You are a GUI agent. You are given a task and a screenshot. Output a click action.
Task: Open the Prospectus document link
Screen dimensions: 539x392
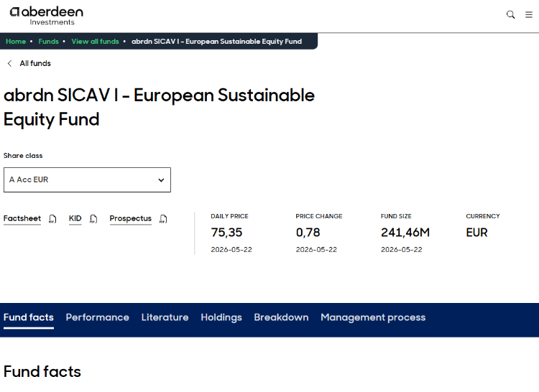pyautogui.click(x=131, y=219)
